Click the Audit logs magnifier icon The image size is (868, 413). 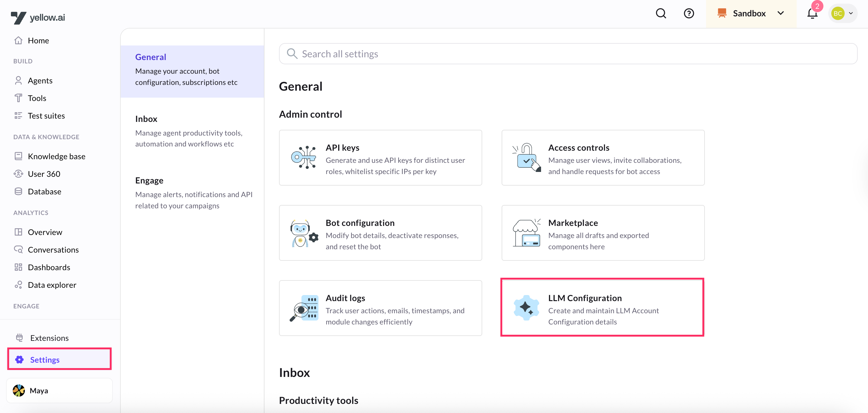click(304, 308)
